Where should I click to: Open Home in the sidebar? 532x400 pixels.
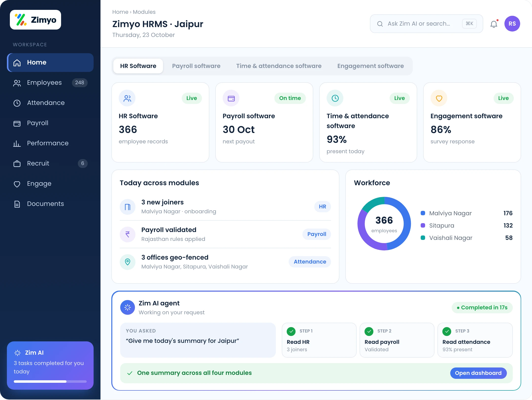[x=50, y=63]
